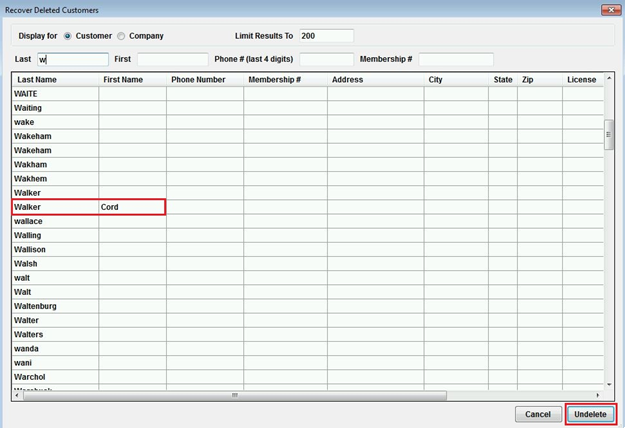Screen dimensions: 625x428
Task: Click the Undelete button
Action: 590,414
